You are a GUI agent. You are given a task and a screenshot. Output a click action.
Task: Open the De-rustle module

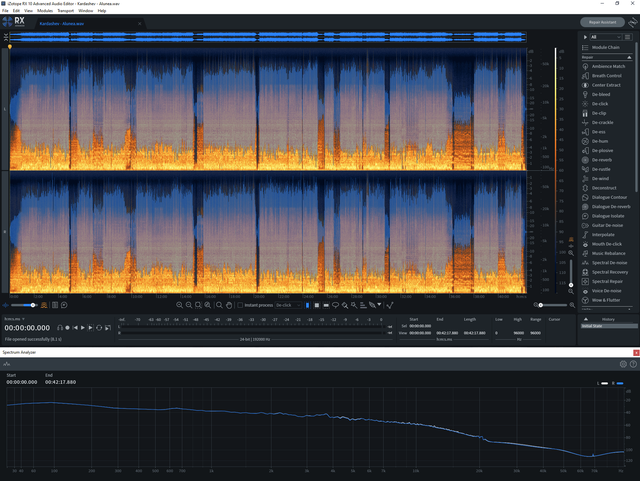[597, 169]
